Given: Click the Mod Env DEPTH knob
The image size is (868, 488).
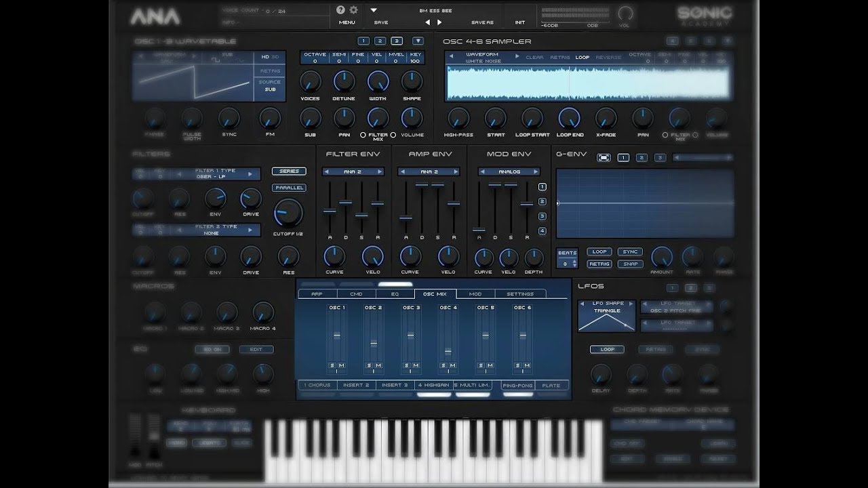Looking at the screenshot, I should [x=534, y=258].
